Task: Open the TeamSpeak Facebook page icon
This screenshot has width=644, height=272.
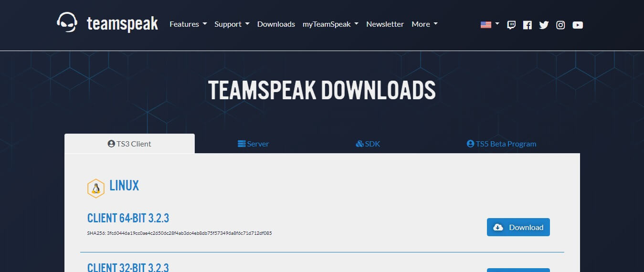Action: tap(527, 25)
